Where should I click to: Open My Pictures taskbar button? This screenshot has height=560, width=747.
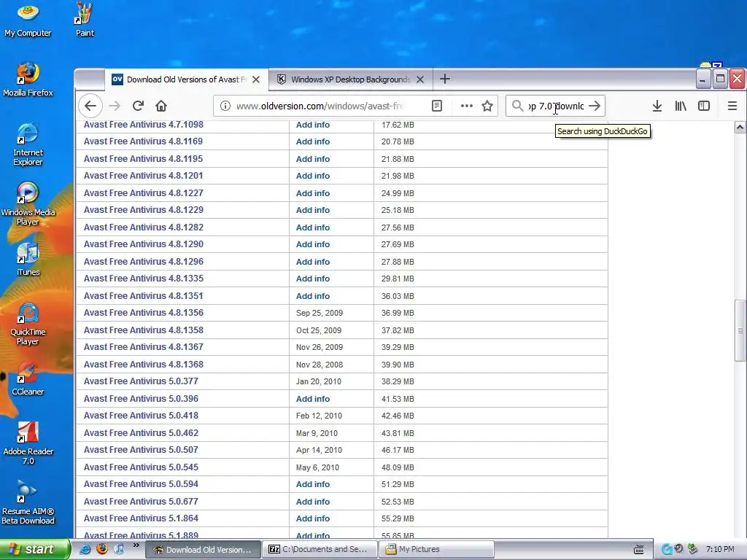436,550
